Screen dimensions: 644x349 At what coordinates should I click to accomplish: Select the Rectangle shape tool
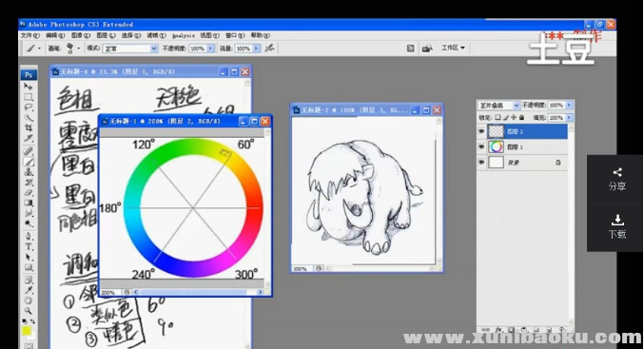29,268
